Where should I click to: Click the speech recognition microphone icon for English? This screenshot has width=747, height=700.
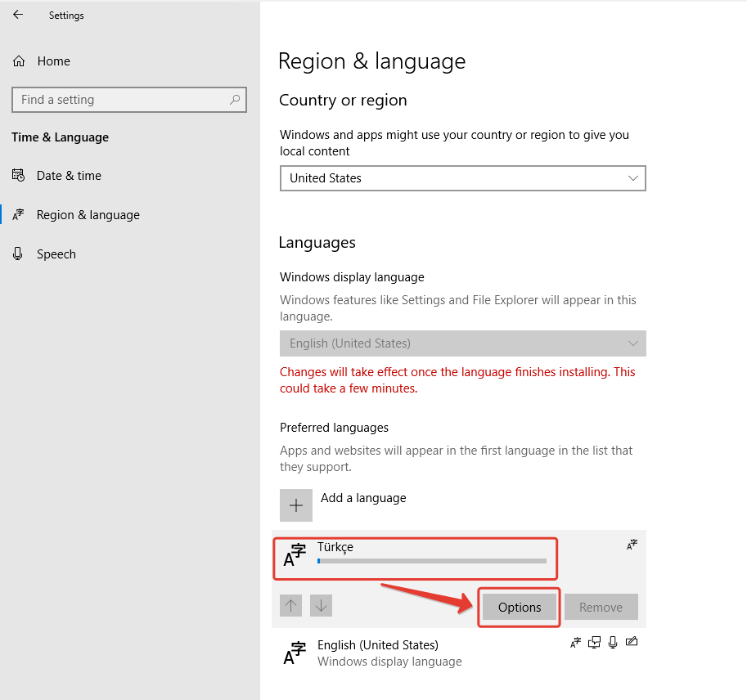(x=613, y=642)
